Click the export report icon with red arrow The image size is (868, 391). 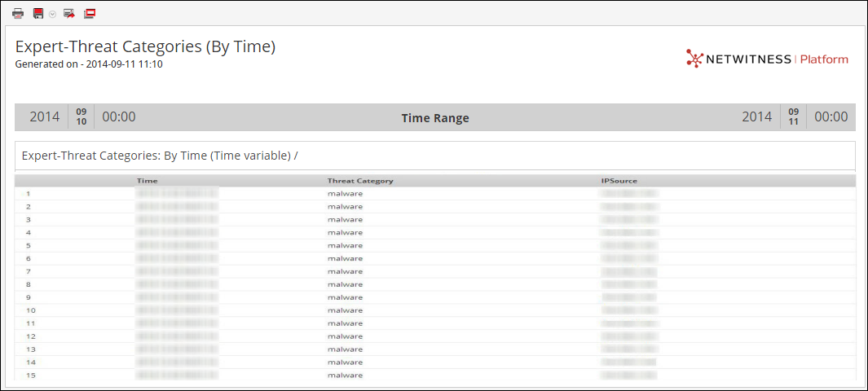(x=69, y=14)
